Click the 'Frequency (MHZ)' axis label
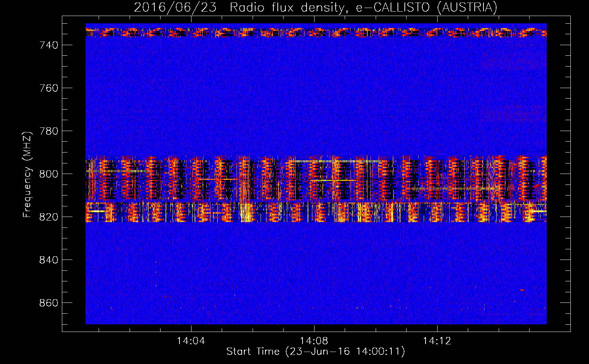The height and width of the screenshot is (364, 589). 27,174
